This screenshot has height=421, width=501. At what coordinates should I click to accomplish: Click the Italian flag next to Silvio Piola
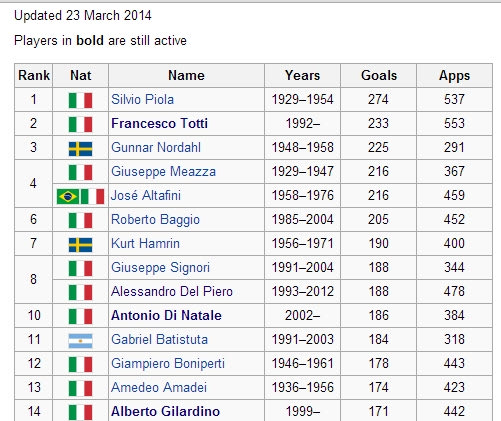(80, 100)
